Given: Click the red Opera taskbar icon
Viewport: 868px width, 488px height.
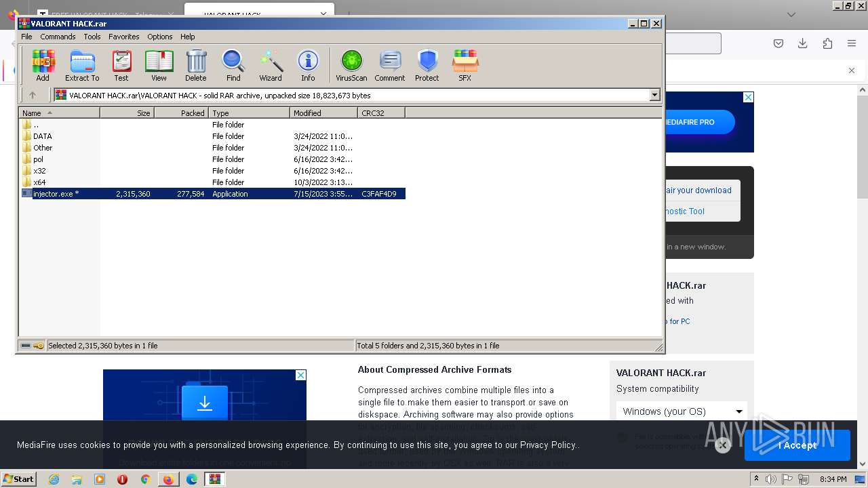Looking at the screenshot, I should 122,479.
